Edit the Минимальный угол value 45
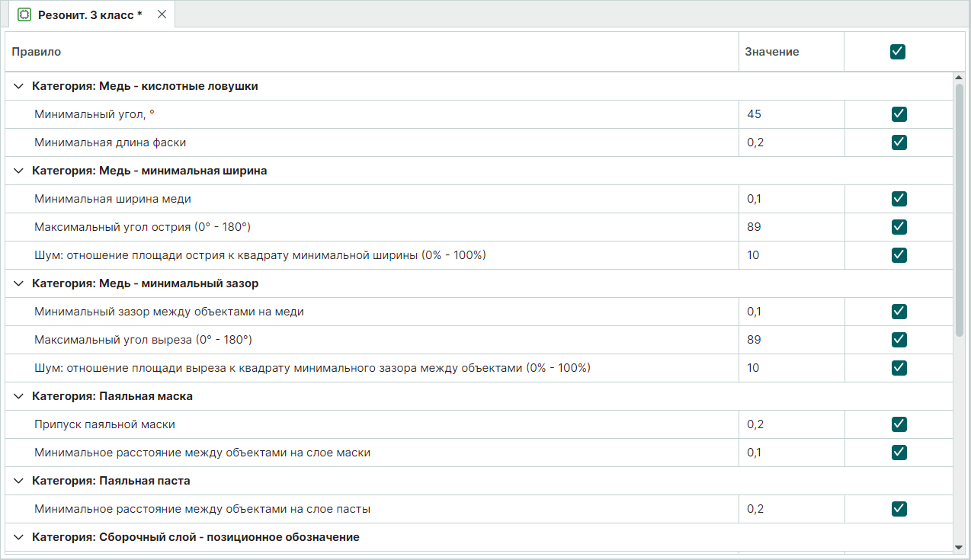 (790, 114)
